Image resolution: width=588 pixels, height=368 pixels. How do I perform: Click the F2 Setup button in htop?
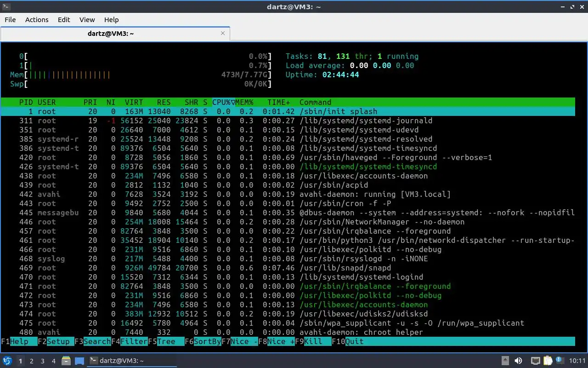click(x=56, y=341)
